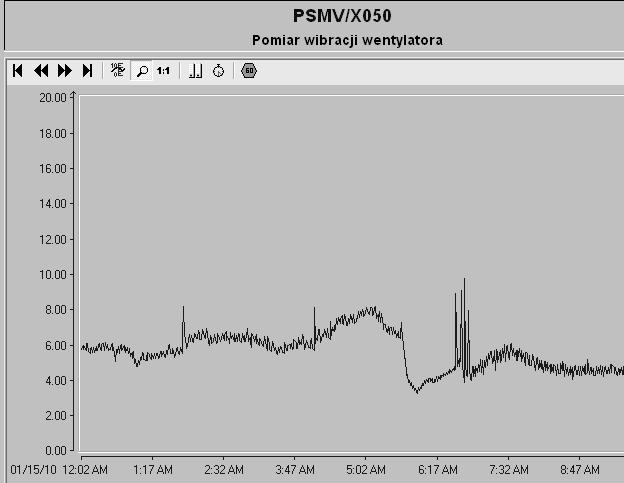This screenshot has height=483, width=624.
Task: Click the 12.00 y-axis label
Action: (x=53, y=240)
